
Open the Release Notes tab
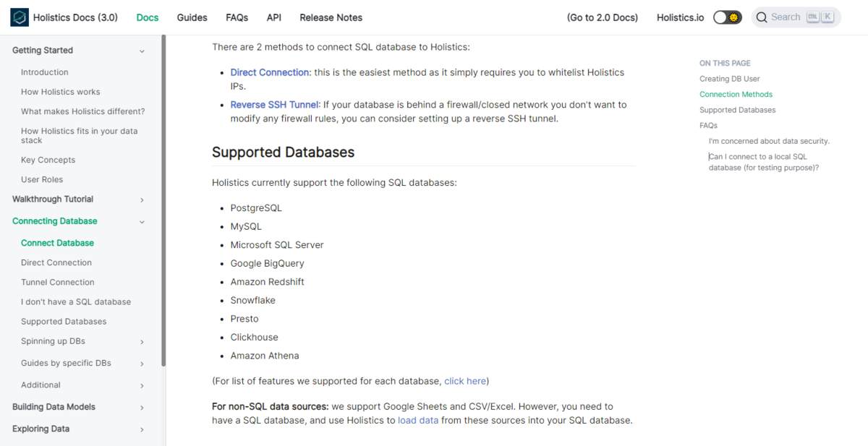click(331, 17)
